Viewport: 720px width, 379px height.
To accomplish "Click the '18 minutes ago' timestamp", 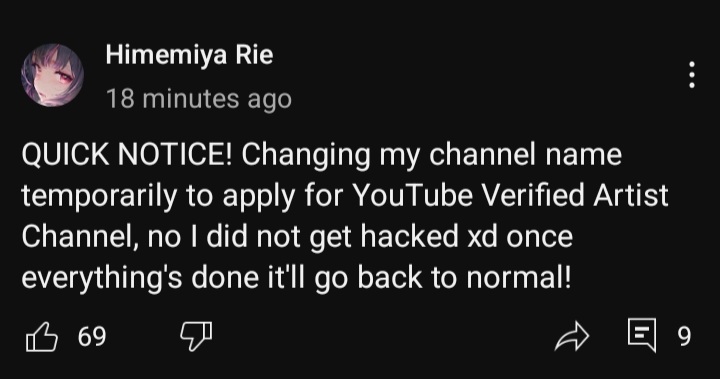I will click(x=199, y=99).
